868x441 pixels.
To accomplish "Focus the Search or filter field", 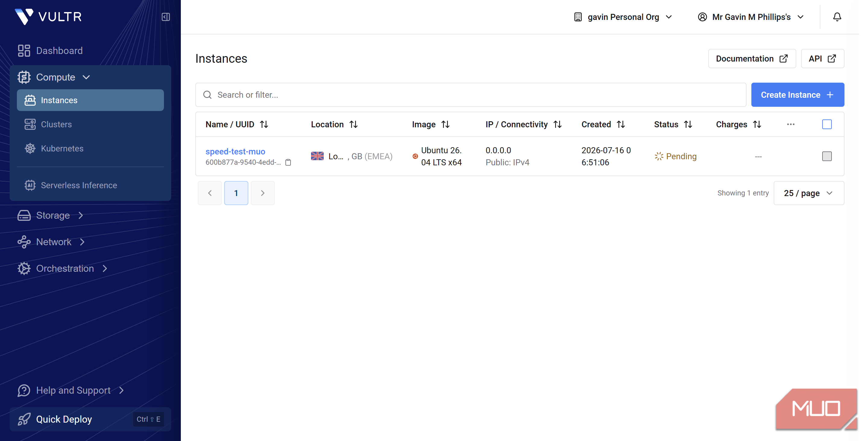I will pos(471,95).
